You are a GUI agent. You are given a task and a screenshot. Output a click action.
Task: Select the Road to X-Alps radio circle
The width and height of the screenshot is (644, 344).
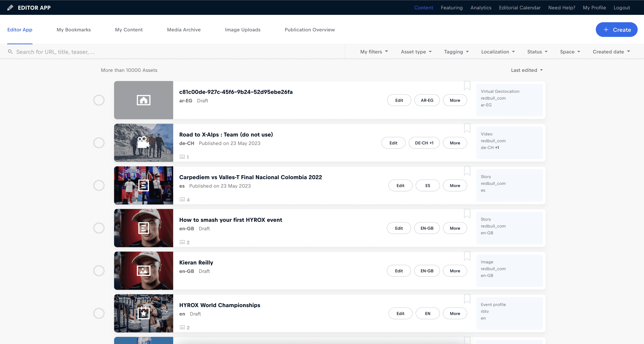(99, 143)
